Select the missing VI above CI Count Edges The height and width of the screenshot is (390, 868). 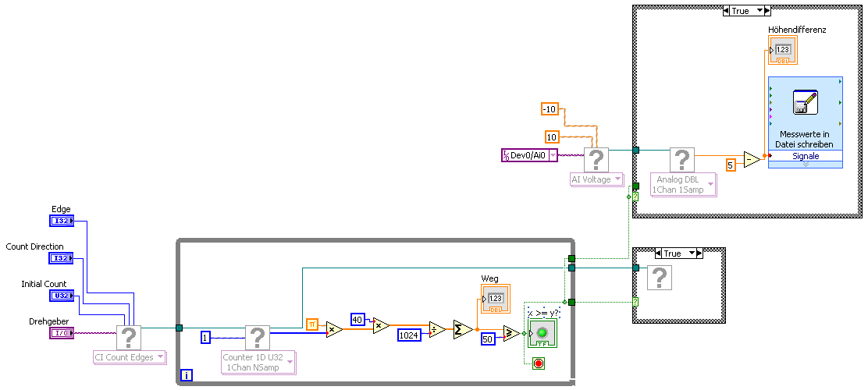129,337
